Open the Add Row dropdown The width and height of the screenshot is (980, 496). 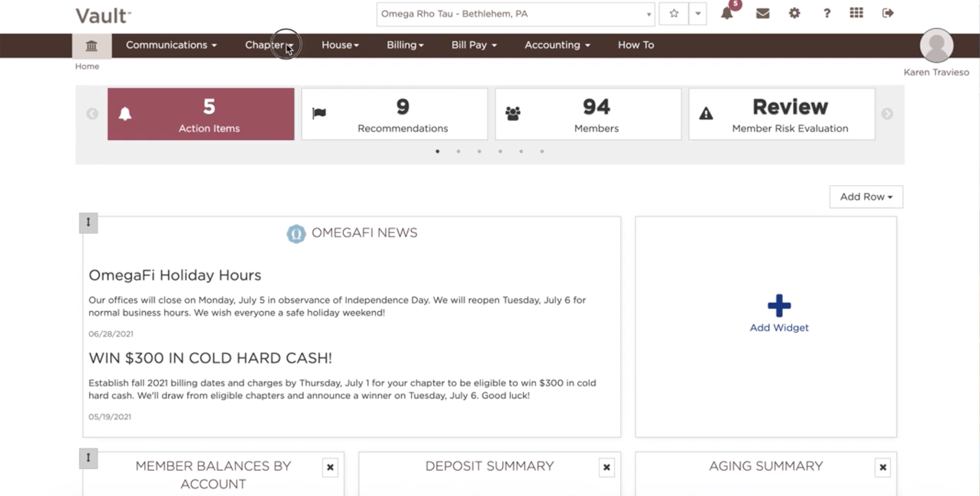(x=866, y=197)
